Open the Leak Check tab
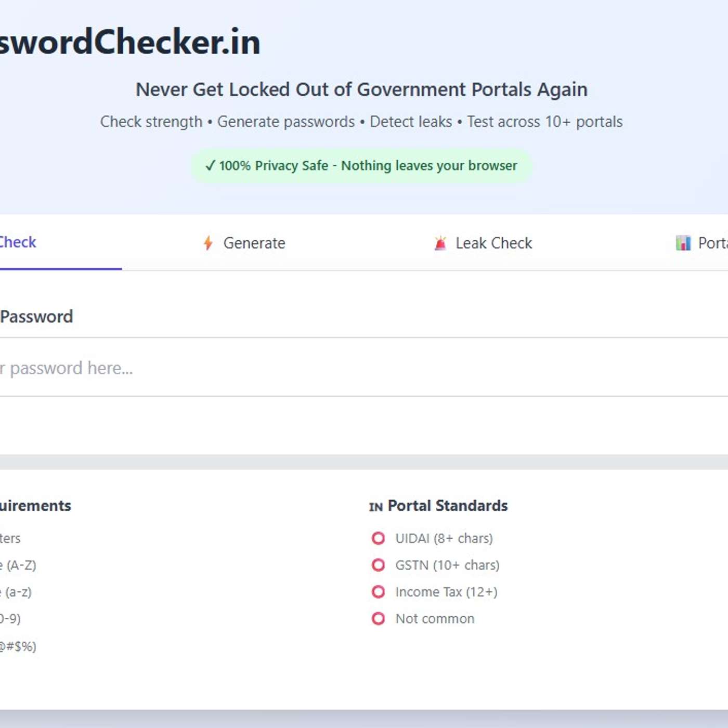The height and width of the screenshot is (728, 728). pos(483,243)
